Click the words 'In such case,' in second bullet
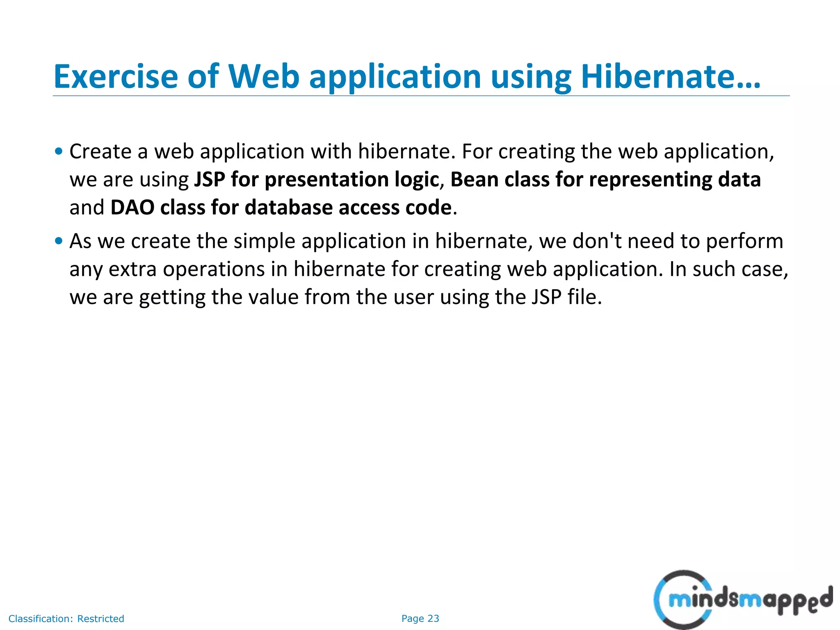 pyautogui.click(x=728, y=269)
